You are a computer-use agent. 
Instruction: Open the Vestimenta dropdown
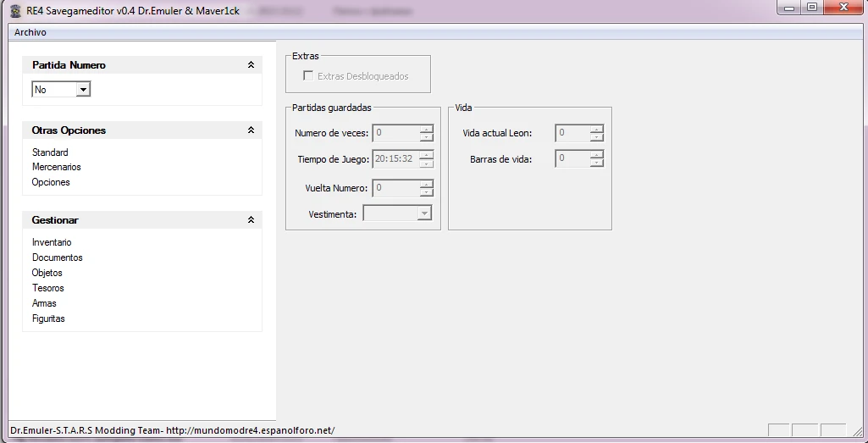pos(424,213)
